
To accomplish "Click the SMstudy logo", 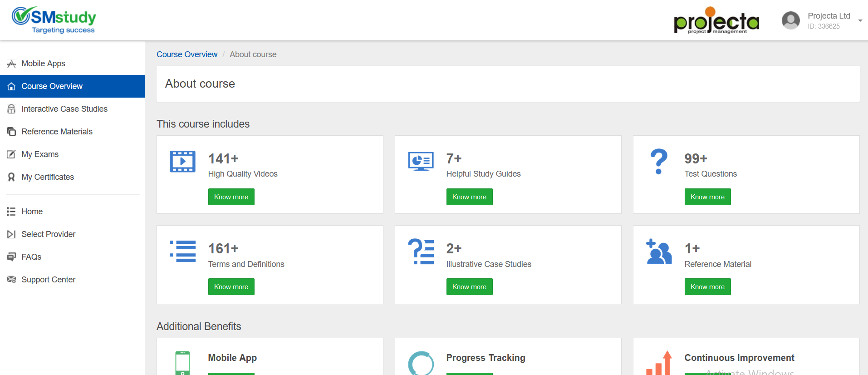I will coord(54,20).
